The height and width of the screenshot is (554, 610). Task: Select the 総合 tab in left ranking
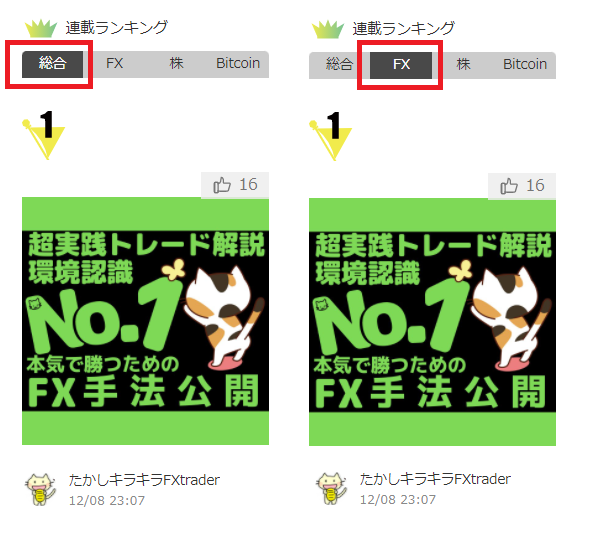tap(53, 64)
